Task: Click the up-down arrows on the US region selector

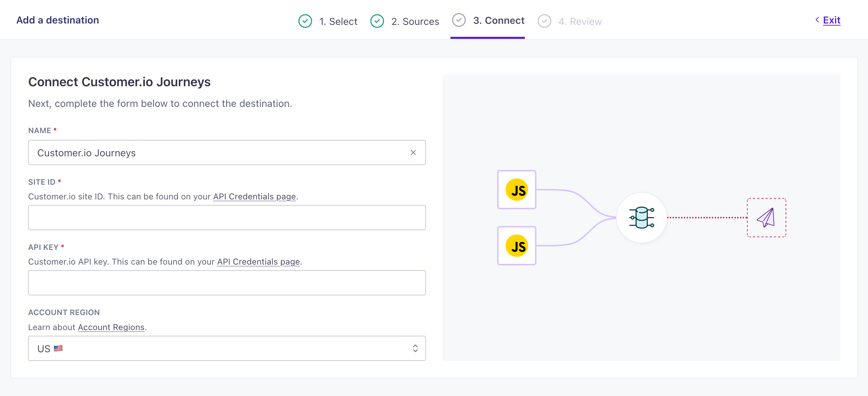Action: (415, 348)
